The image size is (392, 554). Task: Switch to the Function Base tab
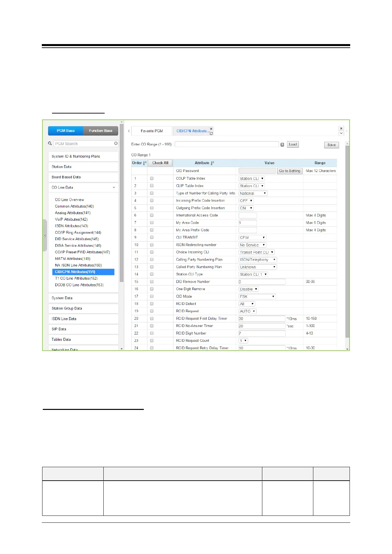pos(100,131)
